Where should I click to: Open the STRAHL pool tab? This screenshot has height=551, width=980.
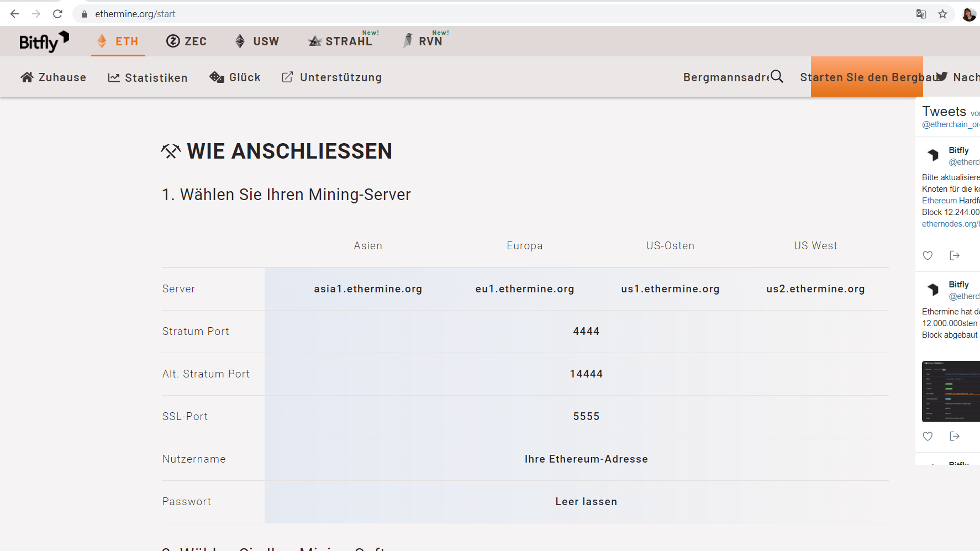point(341,41)
